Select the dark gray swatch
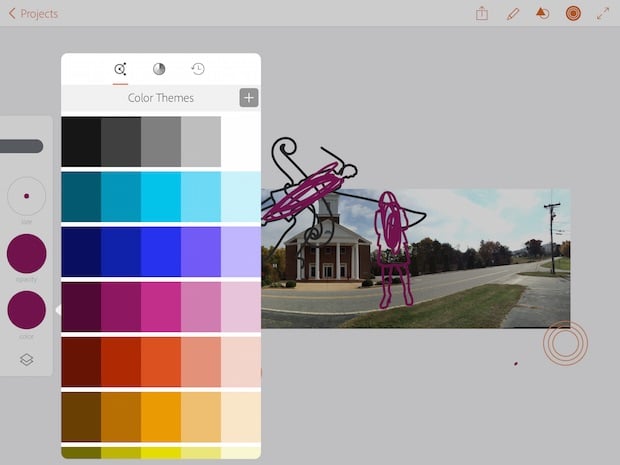Viewport: 620px width, 465px height. pyautogui.click(x=121, y=142)
